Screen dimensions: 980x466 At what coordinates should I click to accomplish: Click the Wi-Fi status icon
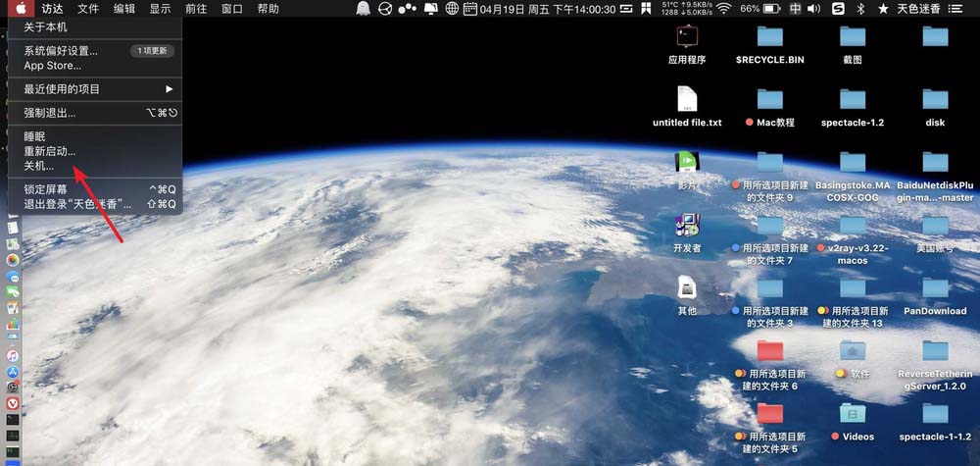(723, 9)
